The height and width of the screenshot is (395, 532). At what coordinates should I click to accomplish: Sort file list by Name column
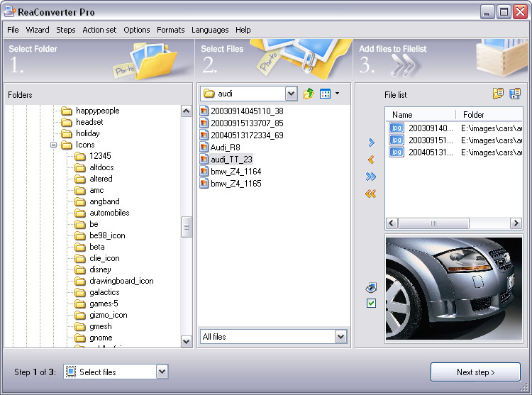pos(420,114)
